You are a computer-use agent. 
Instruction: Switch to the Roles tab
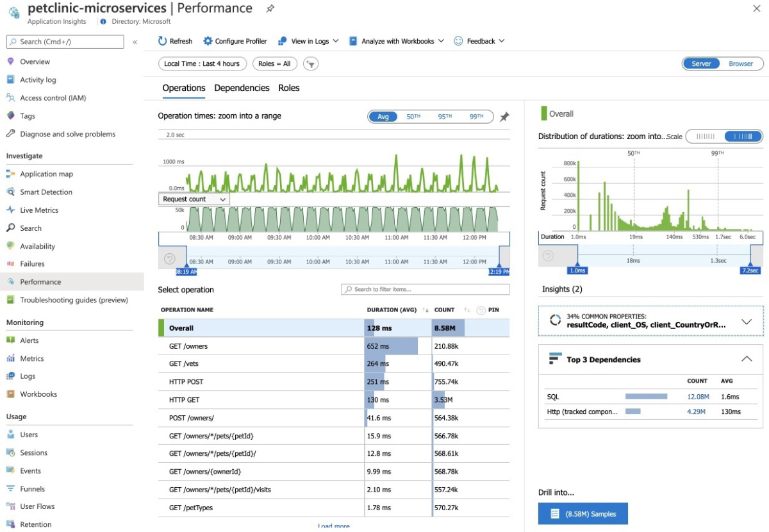[x=288, y=88]
